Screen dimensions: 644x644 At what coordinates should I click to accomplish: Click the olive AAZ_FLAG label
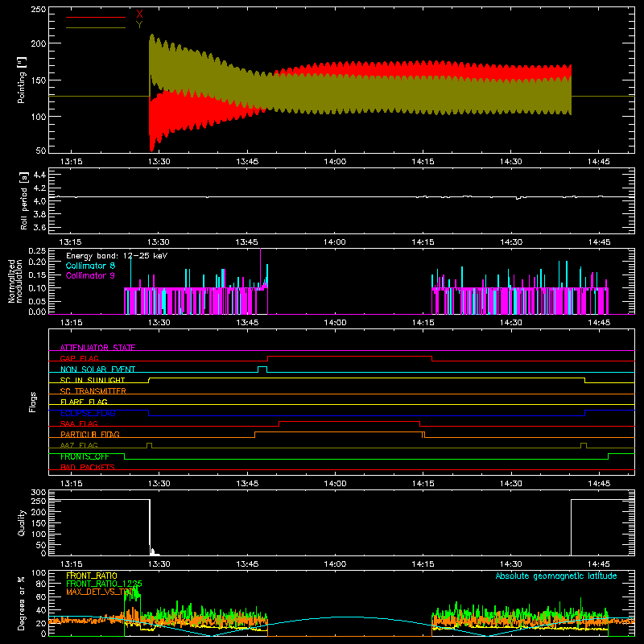pos(79,445)
